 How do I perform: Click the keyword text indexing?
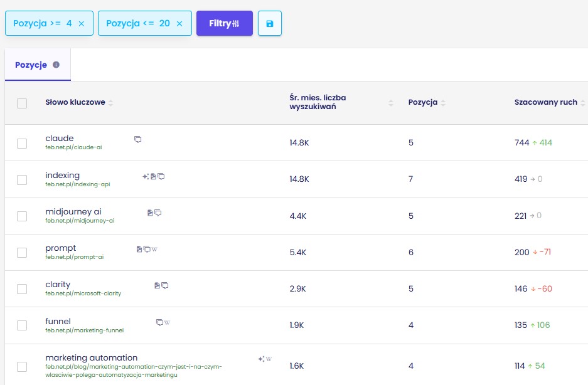point(62,175)
